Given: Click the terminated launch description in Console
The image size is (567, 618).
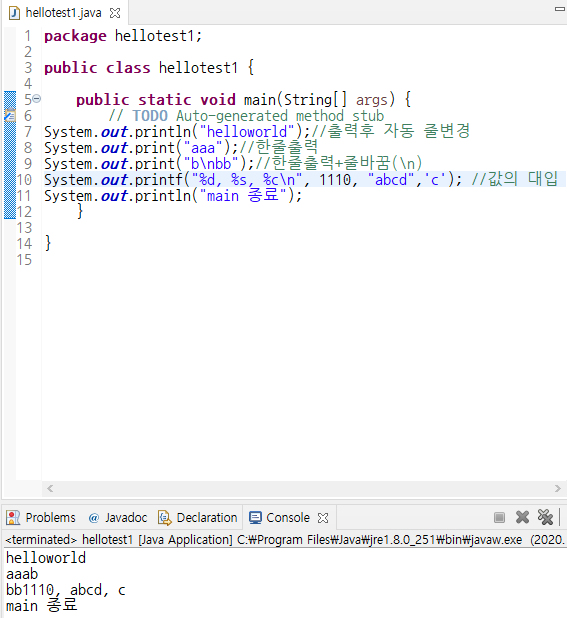Looking at the screenshot, I should pos(285,540).
